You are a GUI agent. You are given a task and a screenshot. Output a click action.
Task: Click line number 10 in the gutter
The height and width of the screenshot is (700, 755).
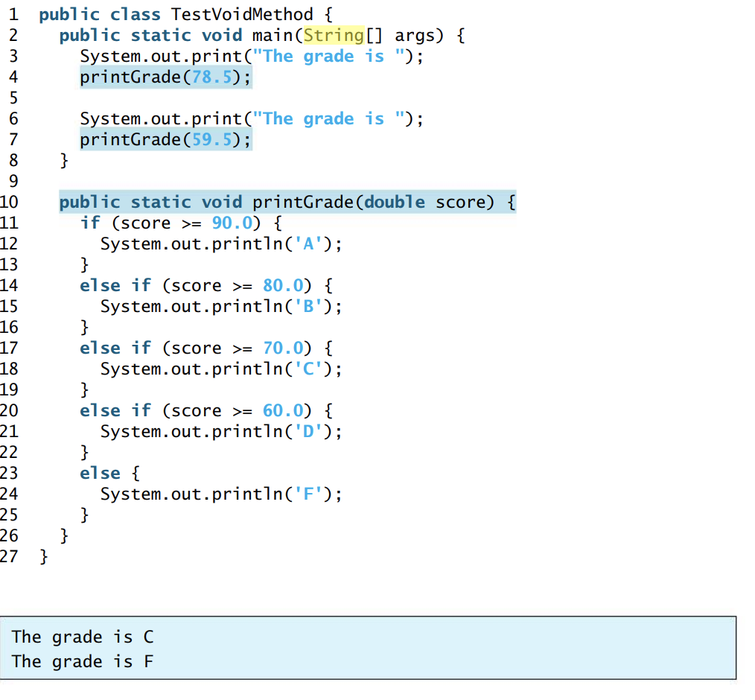point(10,202)
